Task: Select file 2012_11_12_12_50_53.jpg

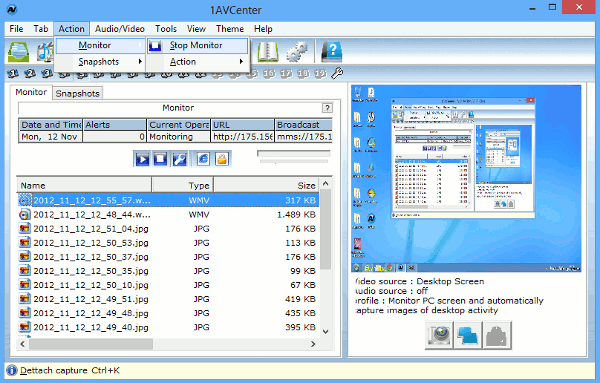Action: [168, 243]
